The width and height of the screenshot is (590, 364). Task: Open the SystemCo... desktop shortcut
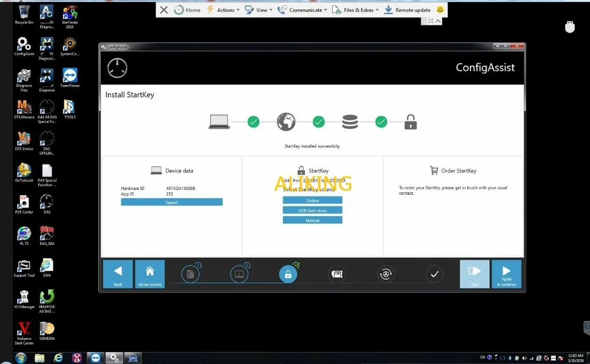tap(70, 46)
